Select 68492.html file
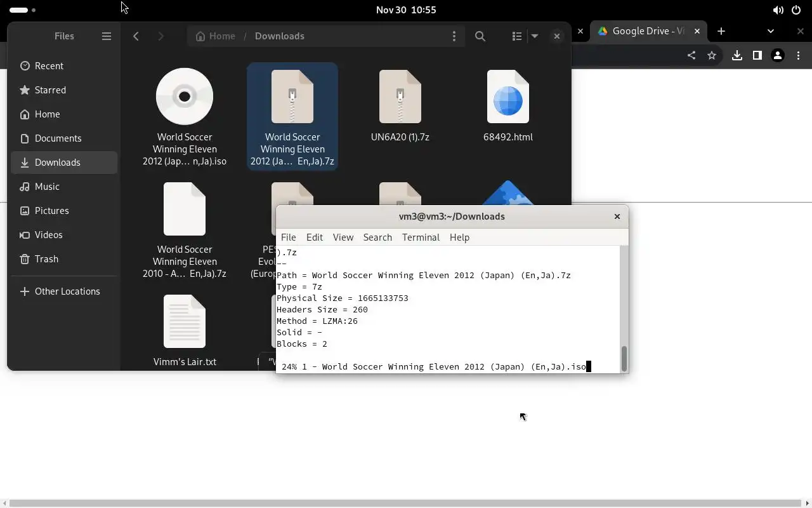Viewport: 812px width, 508px height. pyautogui.click(x=508, y=105)
